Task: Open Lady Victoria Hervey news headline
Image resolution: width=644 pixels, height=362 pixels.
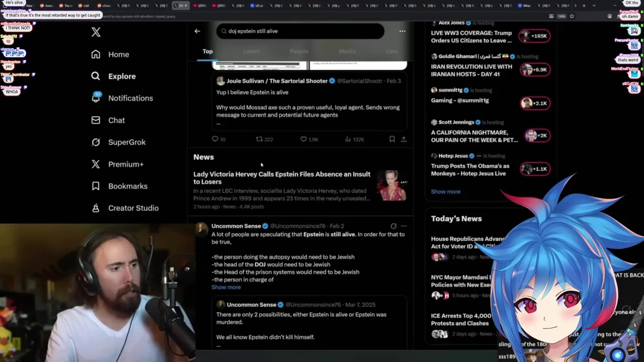Action: coord(282,178)
